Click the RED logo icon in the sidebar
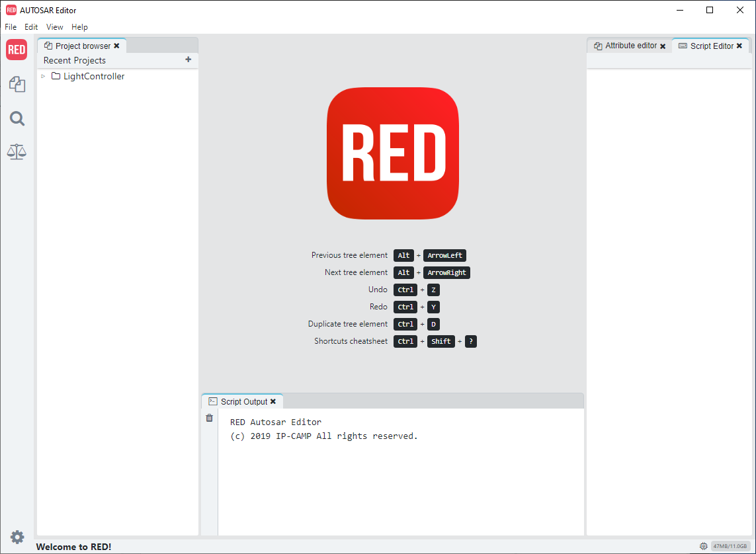The image size is (756, 554). [x=17, y=50]
